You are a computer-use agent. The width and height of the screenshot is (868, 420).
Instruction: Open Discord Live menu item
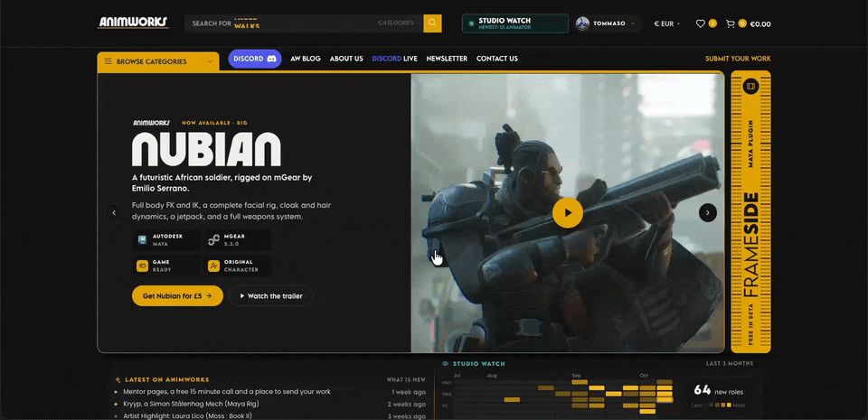point(395,59)
